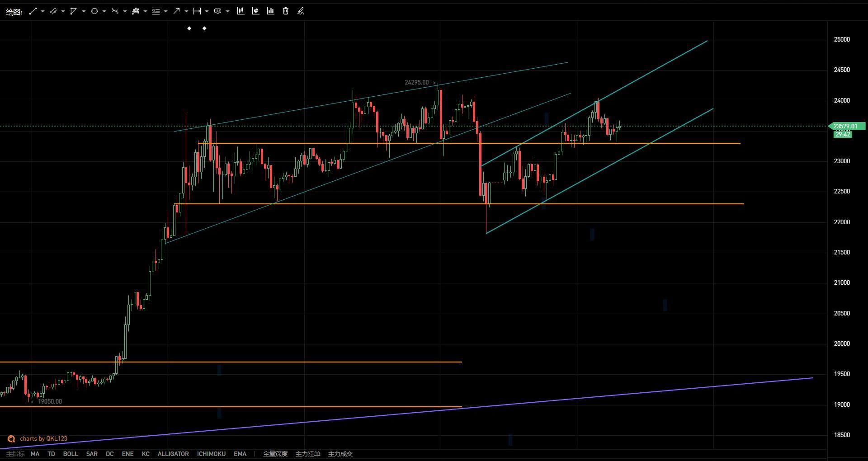Click the trash icon to delete drawings
868x461 pixels.
(286, 11)
